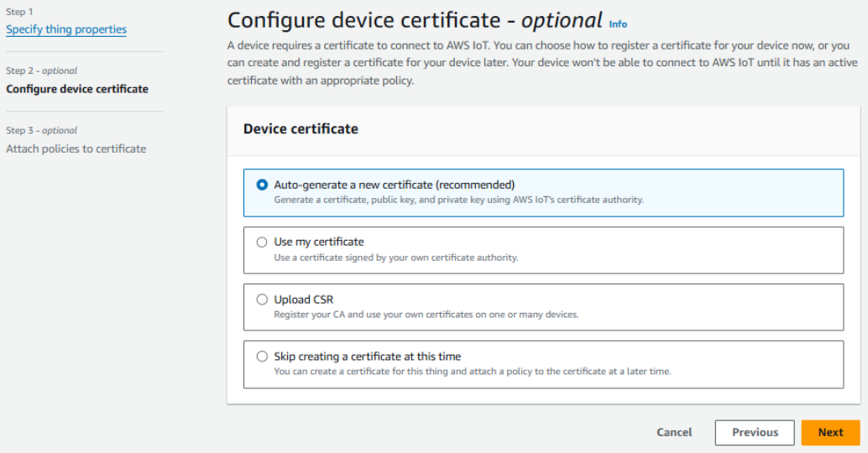Screen dimensions: 868x453
Task: Click the attach a policy at later time description
Action: pos(472,372)
